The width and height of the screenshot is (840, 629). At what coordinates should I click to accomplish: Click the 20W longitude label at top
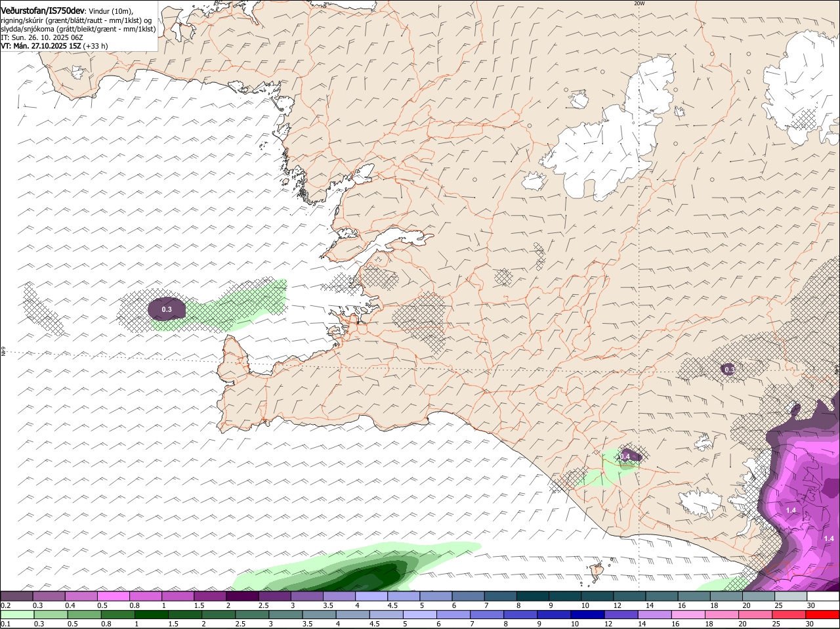pyautogui.click(x=639, y=3)
